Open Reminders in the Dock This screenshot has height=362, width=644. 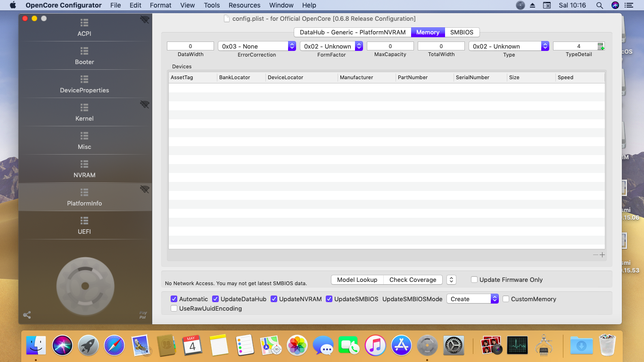tap(245, 346)
